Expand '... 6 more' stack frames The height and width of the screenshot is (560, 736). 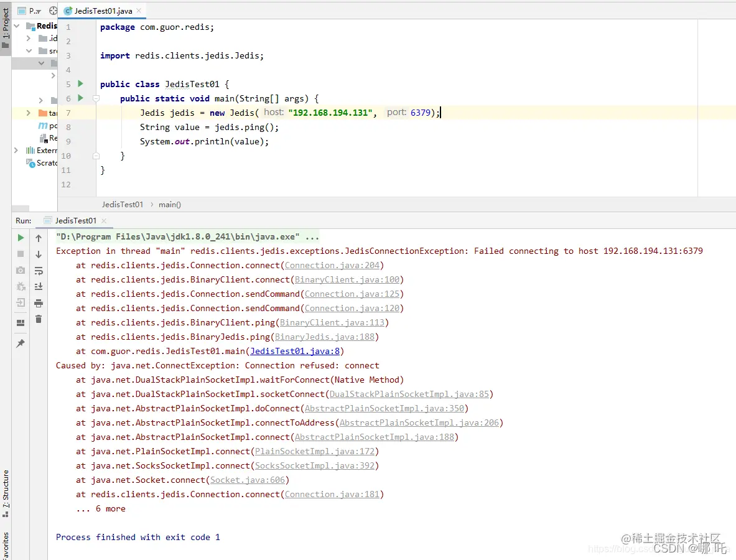click(100, 509)
